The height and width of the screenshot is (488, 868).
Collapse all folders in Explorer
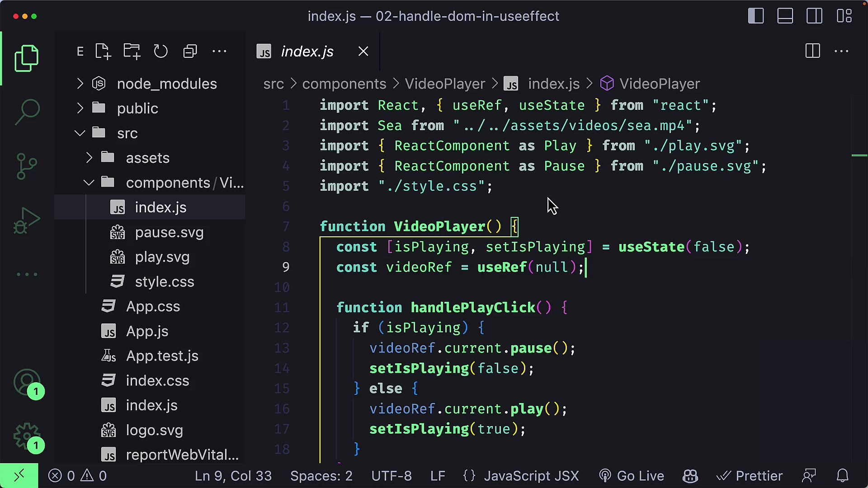point(190,51)
